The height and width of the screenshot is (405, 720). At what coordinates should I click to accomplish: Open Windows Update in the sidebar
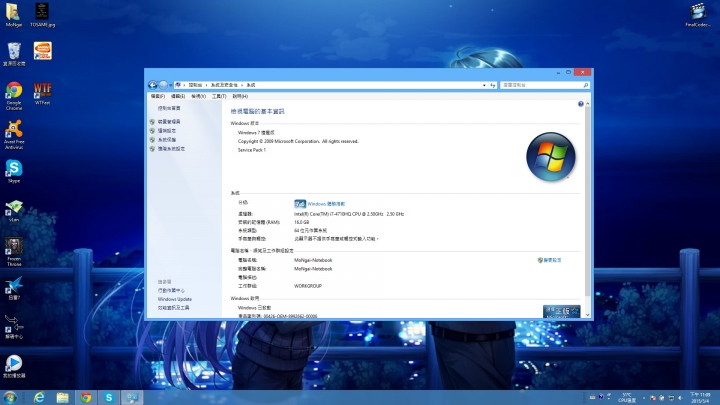(x=174, y=299)
